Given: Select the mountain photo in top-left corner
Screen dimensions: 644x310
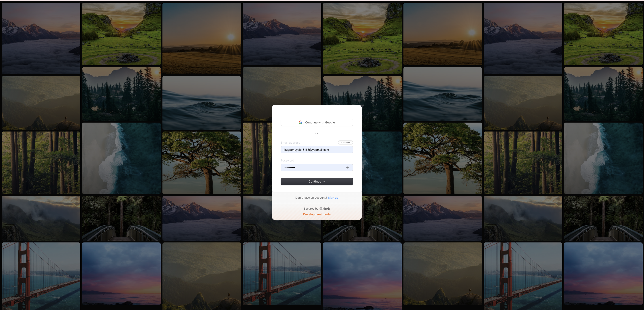Looking at the screenshot, I should (x=41, y=38).
